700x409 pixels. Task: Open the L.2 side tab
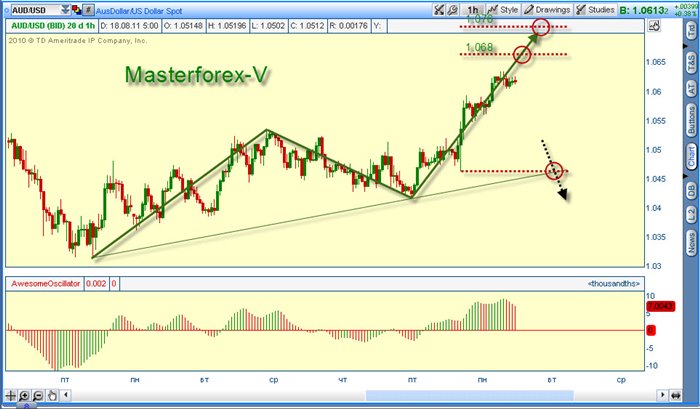point(691,216)
